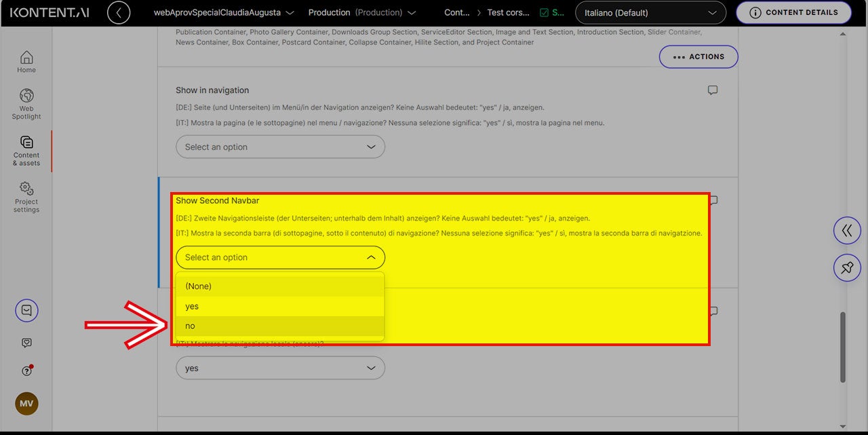Open the help question mark icon
Screen dimensions: 868x435
26,371
